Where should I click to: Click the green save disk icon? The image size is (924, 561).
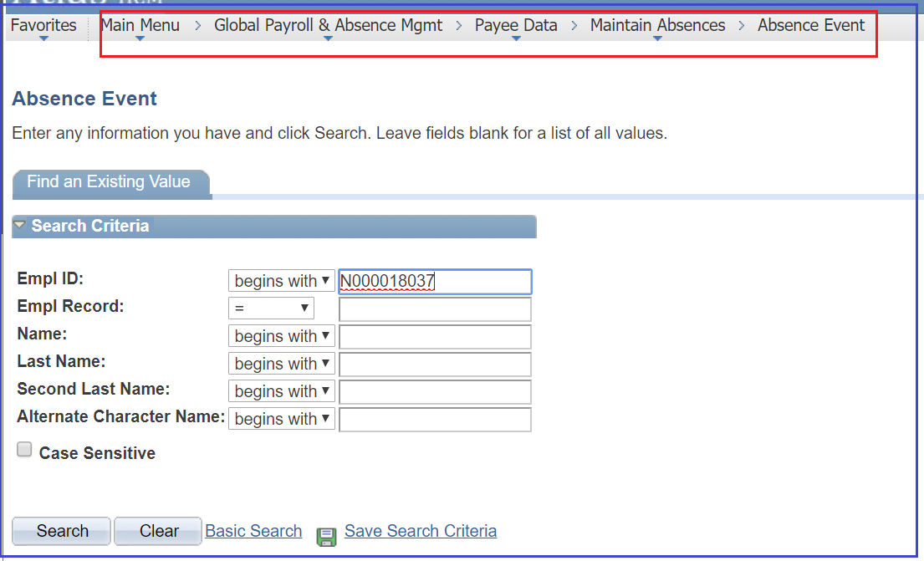point(326,537)
